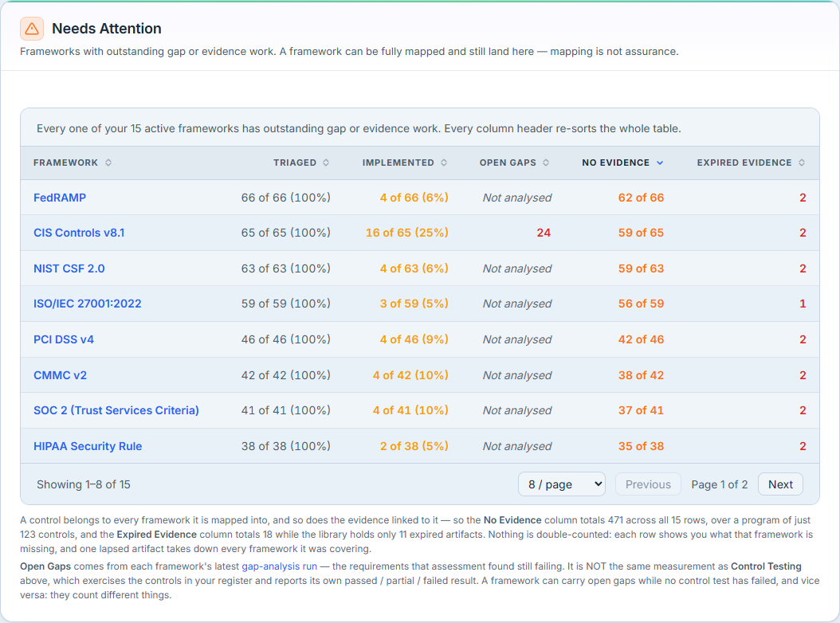Click Not analysed in the FedRAMP row

517,198
